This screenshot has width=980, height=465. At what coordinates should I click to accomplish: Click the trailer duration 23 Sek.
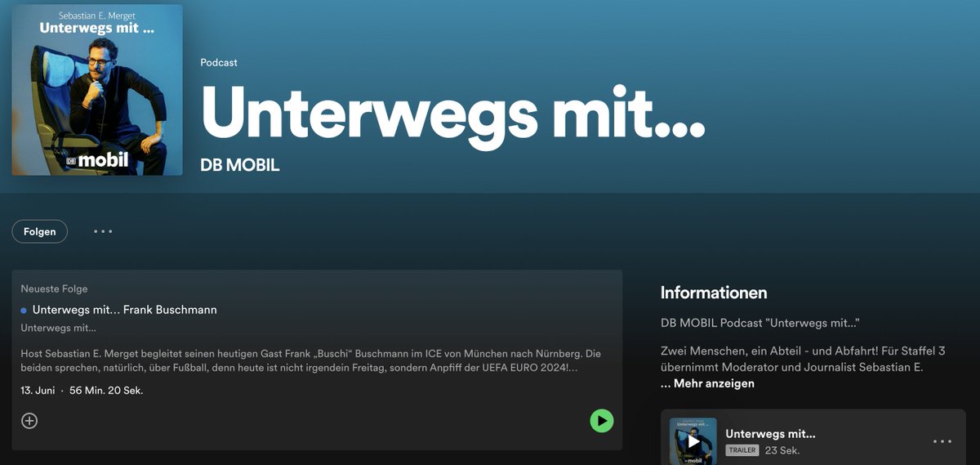point(782,450)
